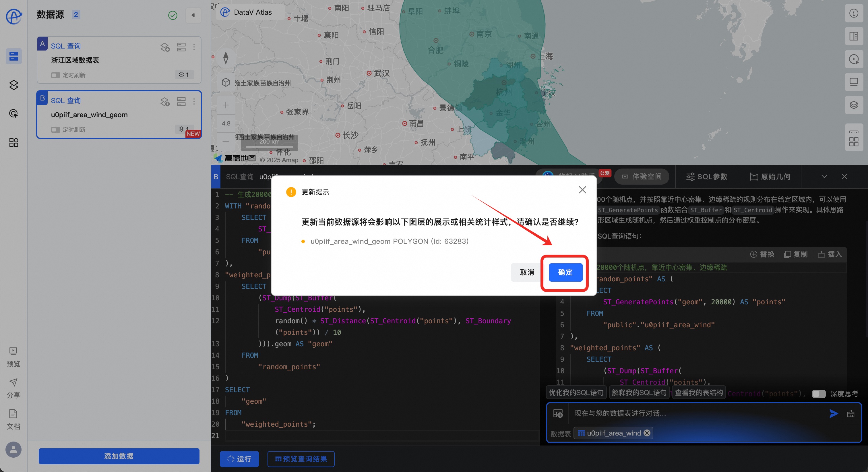Toggle 定时刷新 for 浙江区域数据表
This screenshot has height=472, width=868.
coord(55,75)
